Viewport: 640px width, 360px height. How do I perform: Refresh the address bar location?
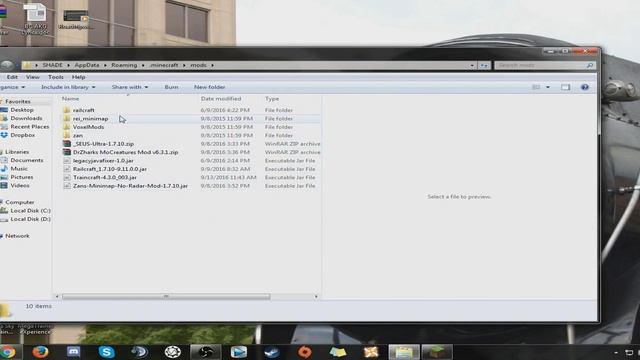pos(484,65)
